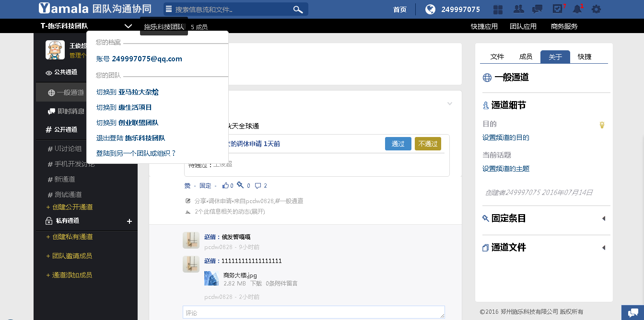Expand the 通道文件 section arrow
Image resolution: width=644 pixels, height=320 pixels.
603,248
